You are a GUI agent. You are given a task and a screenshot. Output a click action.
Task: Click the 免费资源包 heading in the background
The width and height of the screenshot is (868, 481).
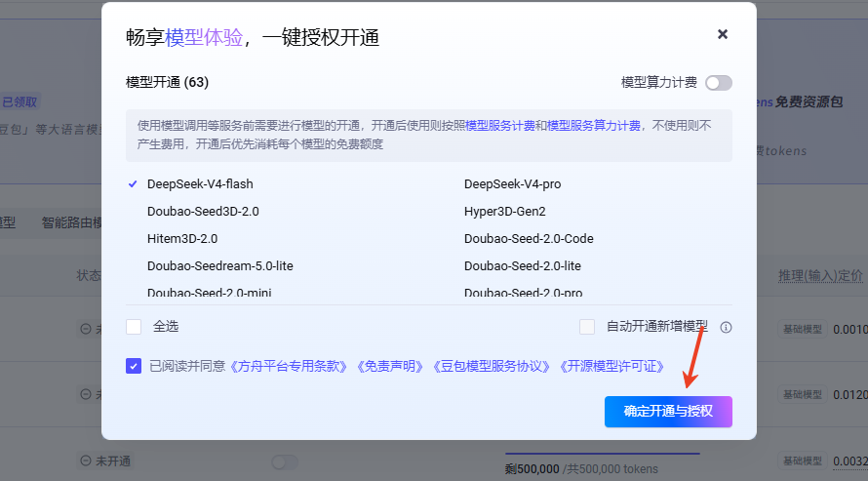click(809, 101)
